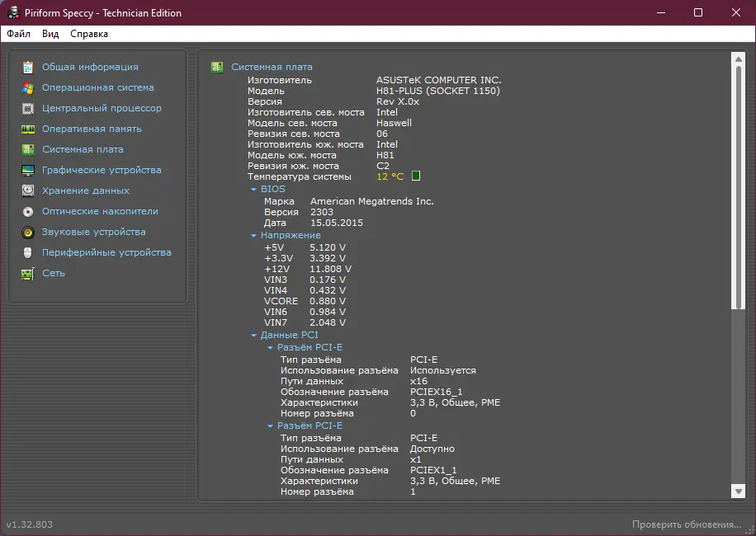The image size is (756, 536).
Task: Click the Оперативная память RAM stick icon
Action: pos(28,129)
